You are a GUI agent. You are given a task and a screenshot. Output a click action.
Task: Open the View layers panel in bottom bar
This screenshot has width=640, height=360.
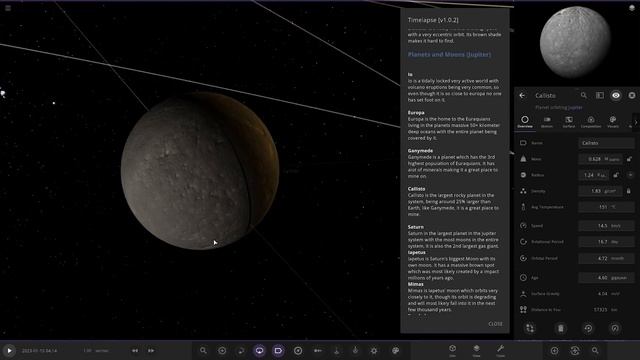(476, 350)
